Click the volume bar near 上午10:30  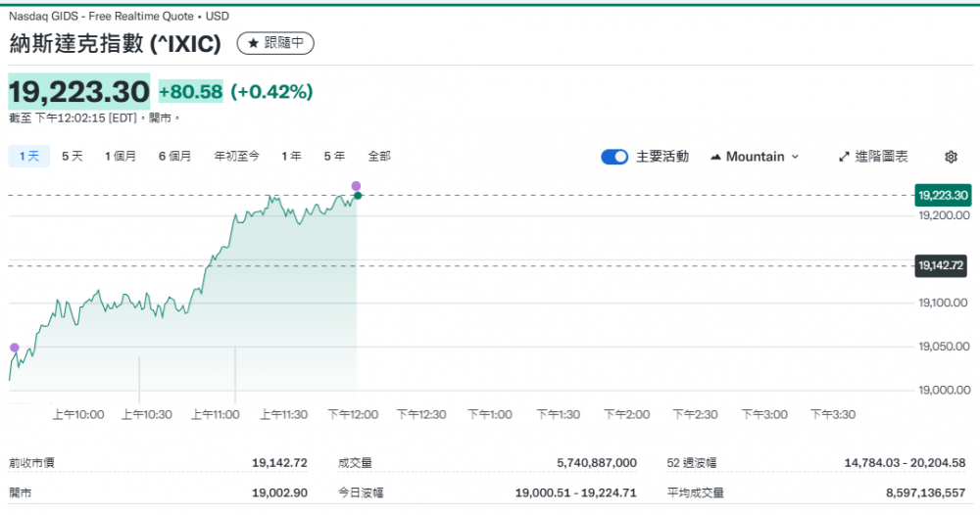tap(139, 380)
